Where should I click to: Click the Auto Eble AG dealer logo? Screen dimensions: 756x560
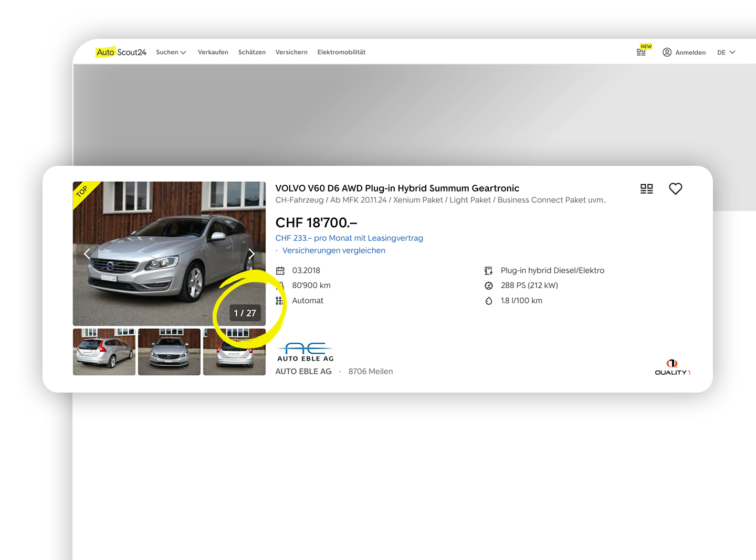coord(305,352)
